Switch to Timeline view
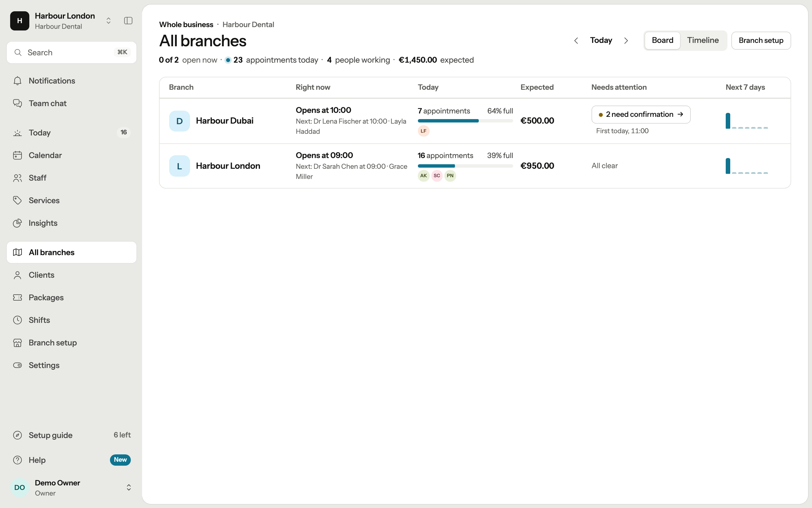812x508 pixels. point(703,40)
